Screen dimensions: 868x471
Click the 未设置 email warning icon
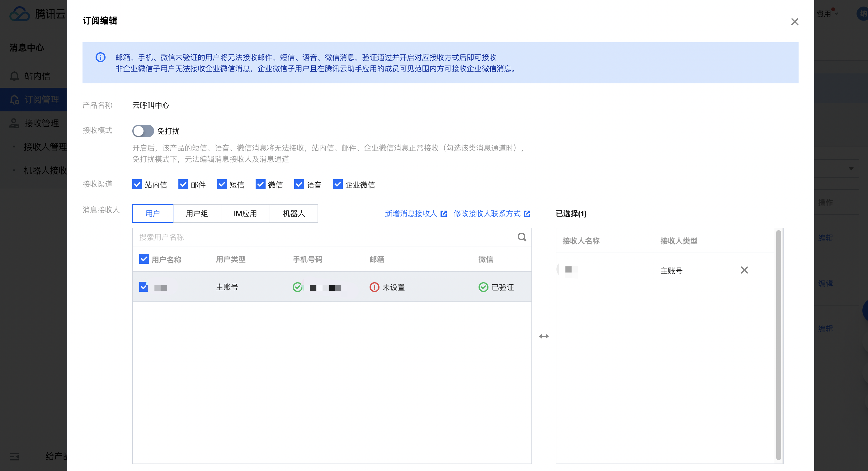374,287
